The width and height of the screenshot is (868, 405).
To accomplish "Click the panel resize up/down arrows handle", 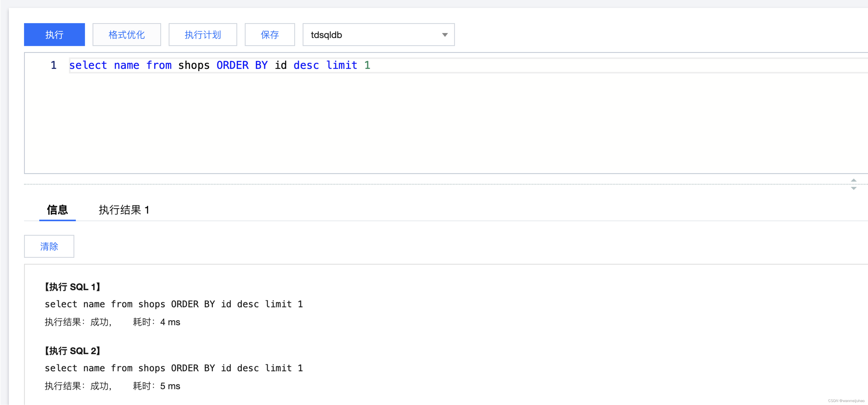I will click(x=854, y=184).
